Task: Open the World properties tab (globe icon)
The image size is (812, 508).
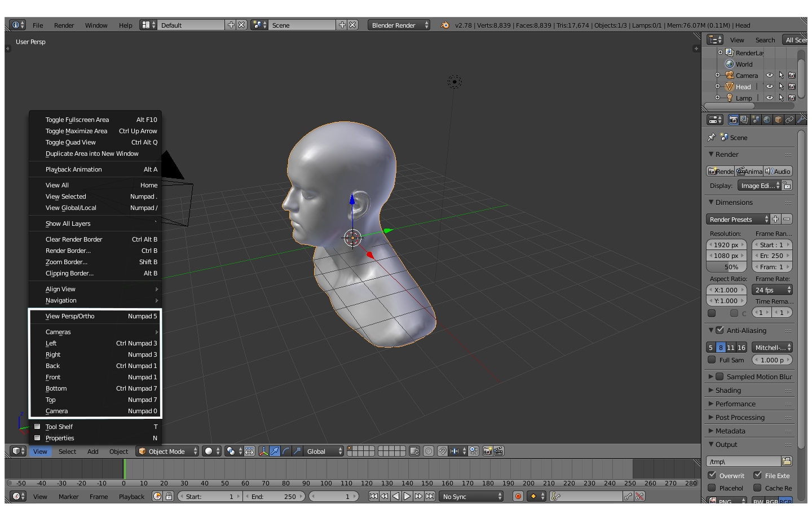Action: pos(766,119)
